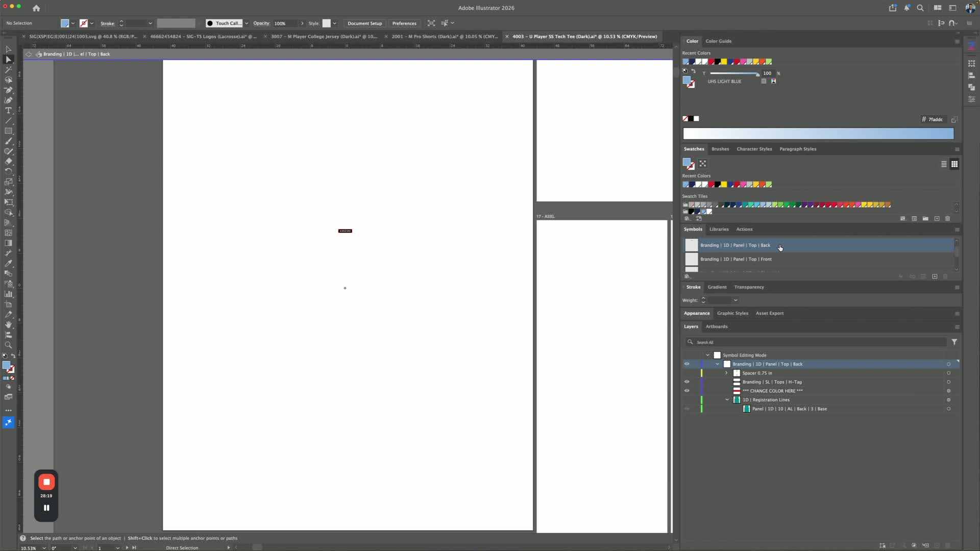The height and width of the screenshot is (551, 980).
Task: Target the Spacer 0.75 in layer circle
Action: click(x=948, y=373)
